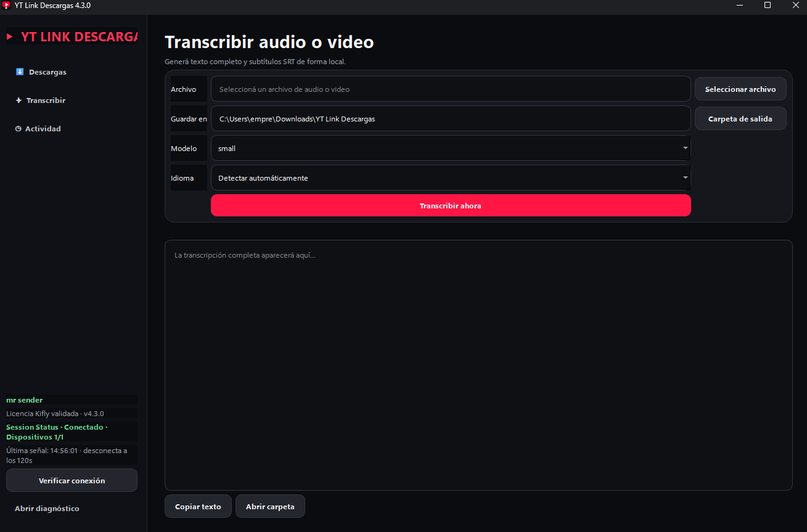The height and width of the screenshot is (532, 807).
Task: Click the Descargas download arrow icon
Action: click(x=20, y=72)
